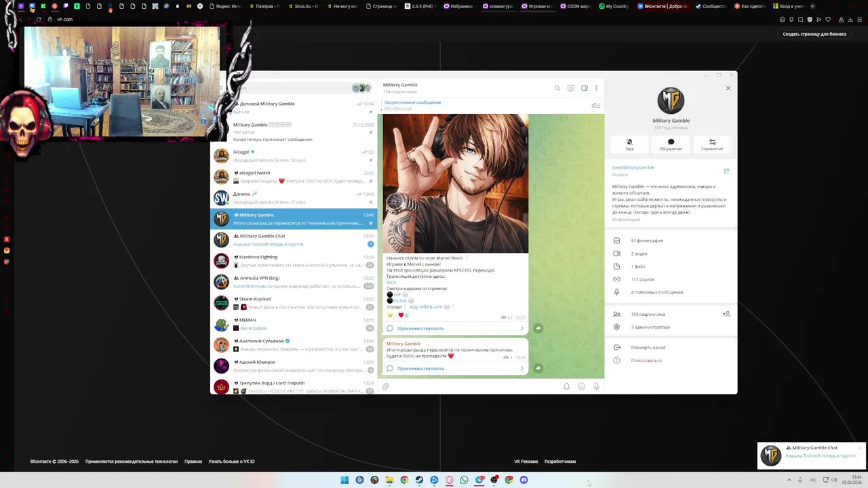
Task: Open Military Gamble Chat group
Action: (x=294, y=240)
